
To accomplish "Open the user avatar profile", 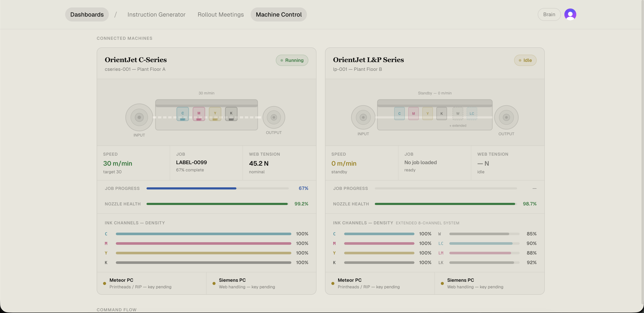I will click(570, 14).
